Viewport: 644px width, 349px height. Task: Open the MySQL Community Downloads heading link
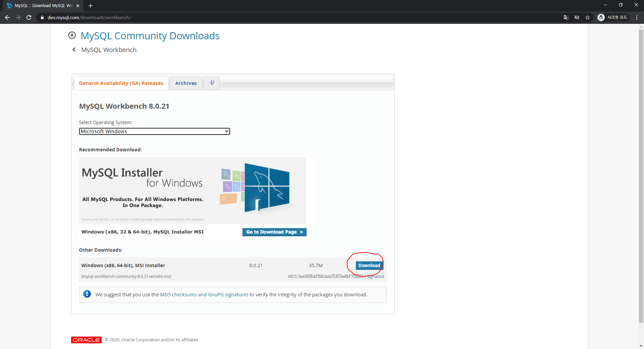tap(150, 36)
